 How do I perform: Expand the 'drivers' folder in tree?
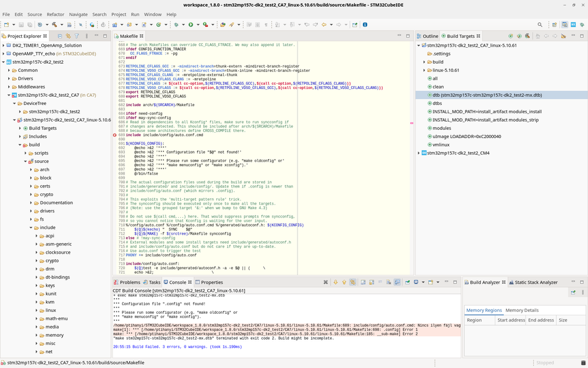(31, 211)
